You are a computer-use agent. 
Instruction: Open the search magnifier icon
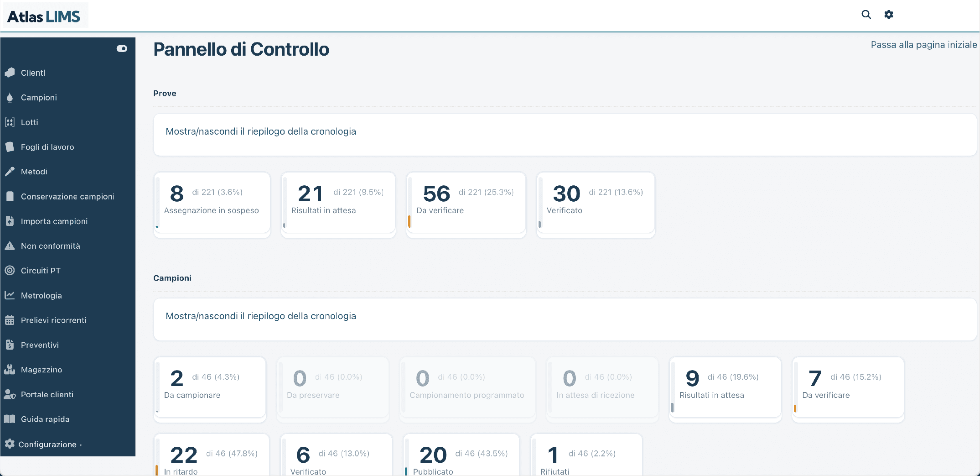pos(866,15)
